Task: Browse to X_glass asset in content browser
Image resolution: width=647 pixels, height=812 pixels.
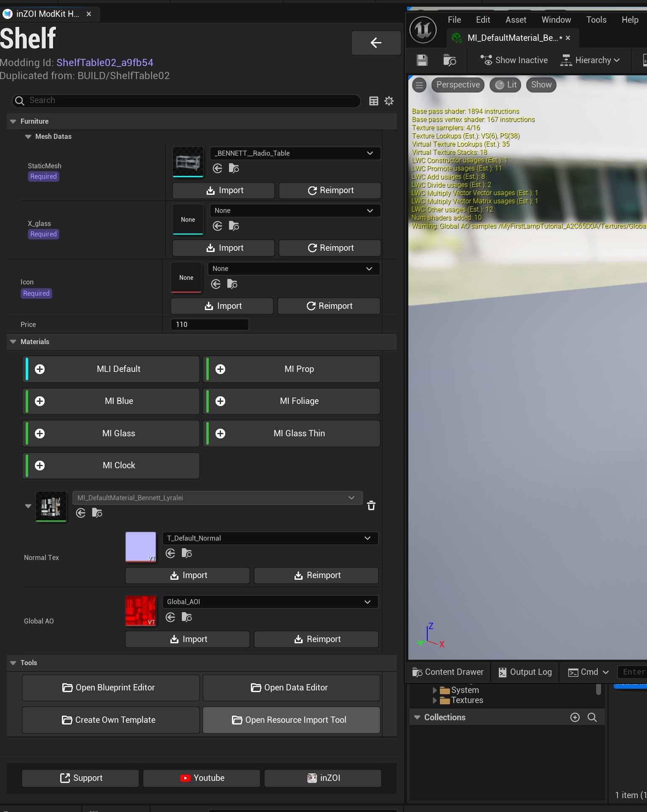Action: pos(234,226)
